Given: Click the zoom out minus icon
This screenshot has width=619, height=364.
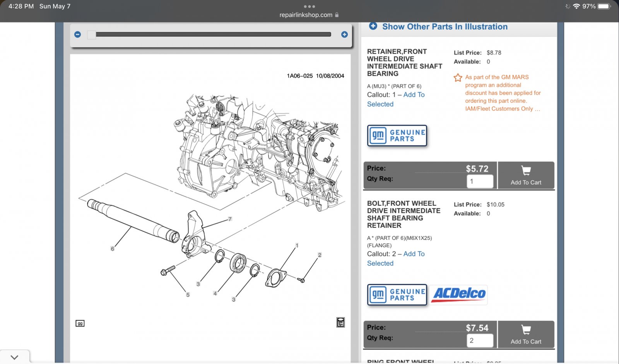Looking at the screenshot, I should point(78,34).
